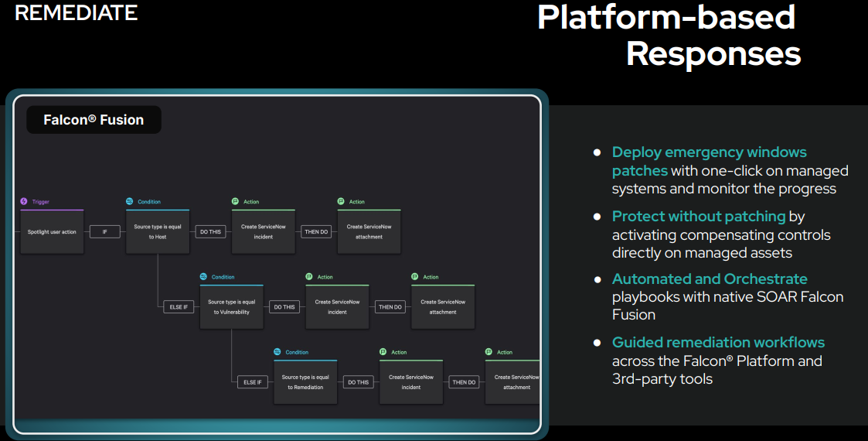Select the 'Source type is equal to Host' node
Viewport: 868px width, 441px height.
click(158, 231)
